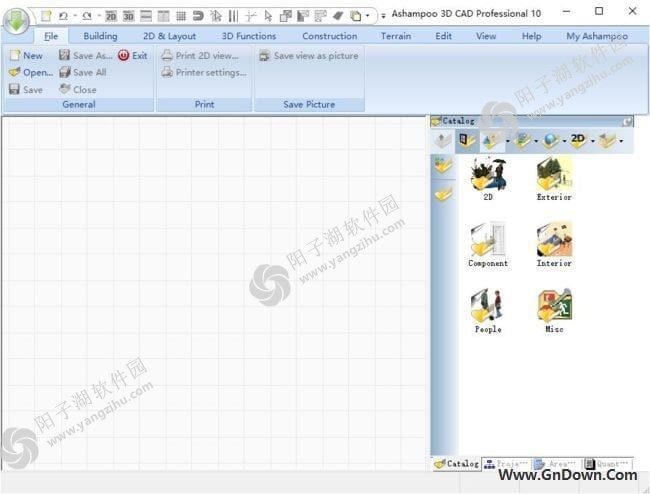Switch to 3D view via toolbar icon
Screen dimensions: 650x494
click(129, 16)
